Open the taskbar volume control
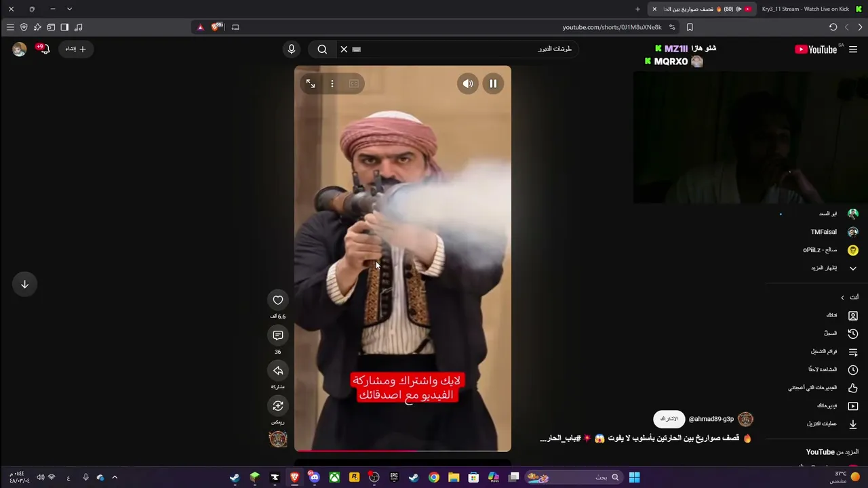 [x=40, y=477]
